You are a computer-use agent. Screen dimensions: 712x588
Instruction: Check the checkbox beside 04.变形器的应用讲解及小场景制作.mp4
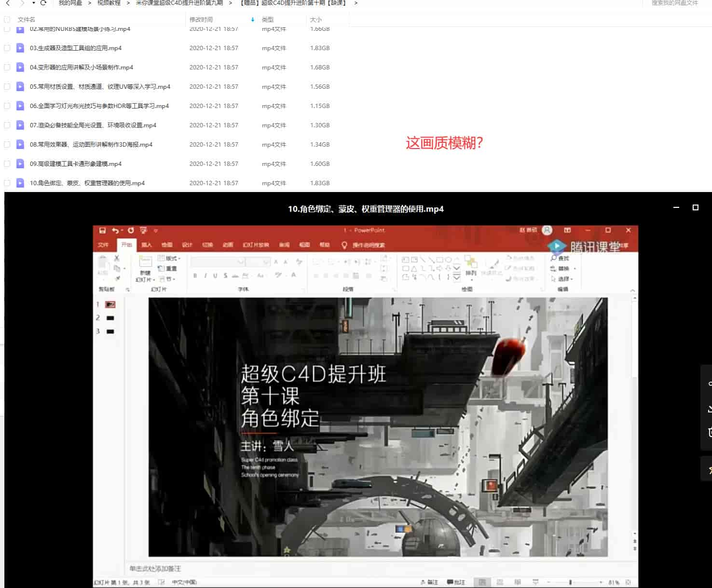tap(7, 67)
